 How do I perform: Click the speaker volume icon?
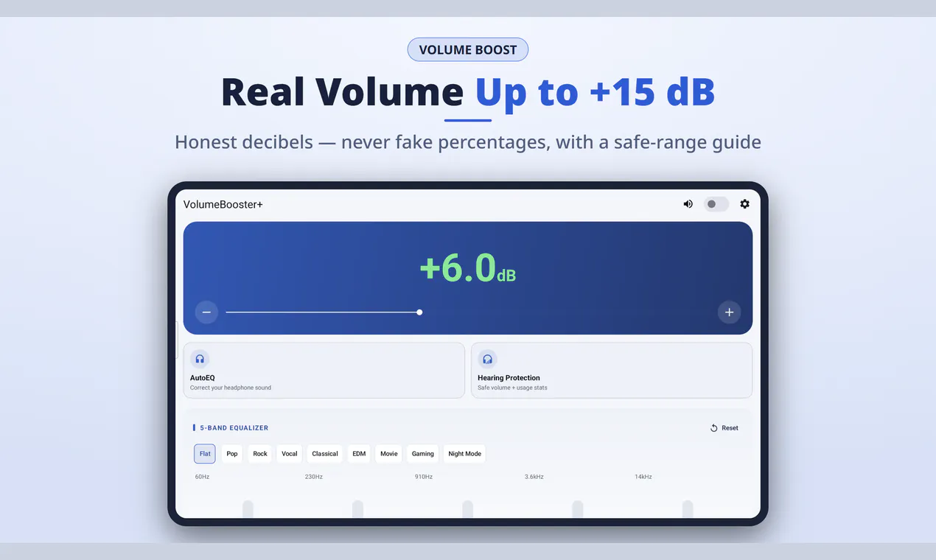click(x=688, y=204)
